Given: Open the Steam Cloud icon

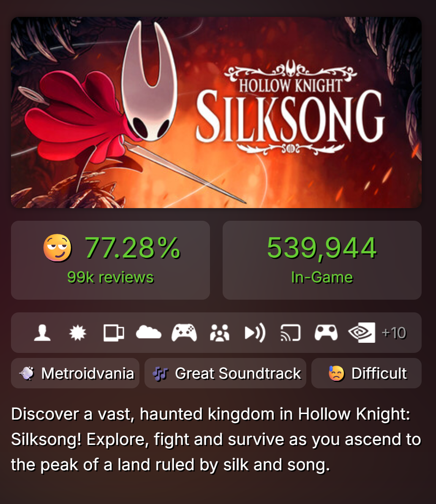Looking at the screenshot, I should [149, 333].
